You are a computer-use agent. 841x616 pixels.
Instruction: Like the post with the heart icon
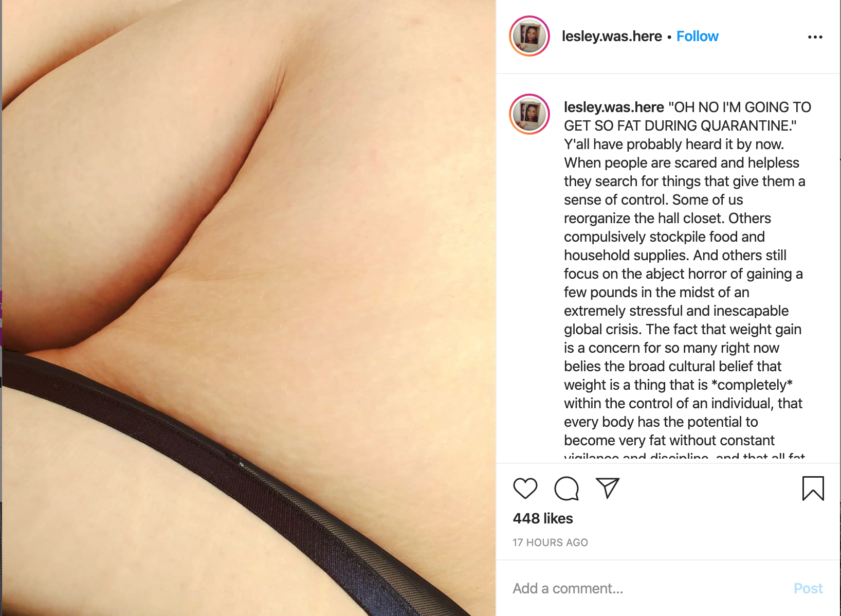pos(525,488)
